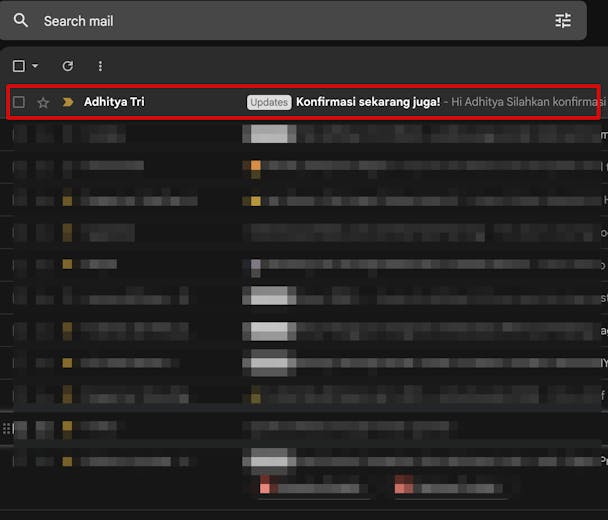
Task: Open email titled Konfirmasi sekarang juga!
Action: [x=368, y=102]
